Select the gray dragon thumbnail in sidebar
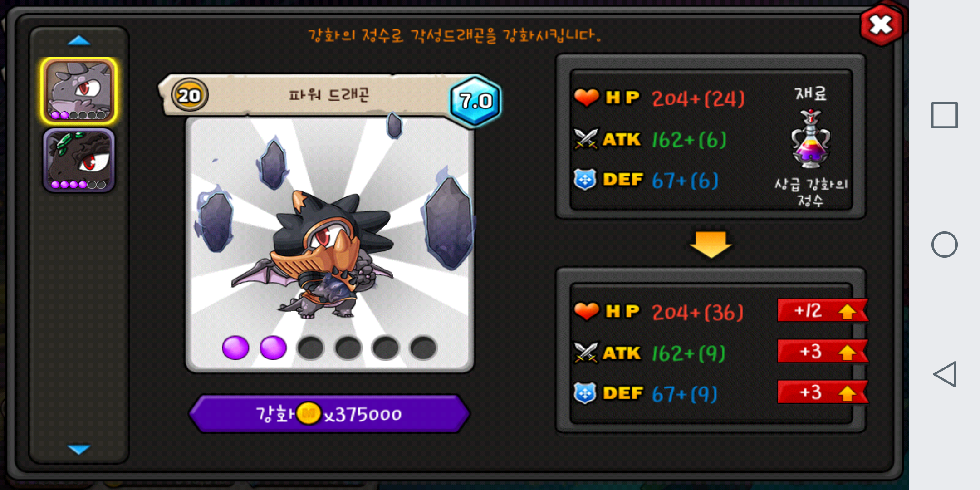This screenshot has height=490, width=980. (x=79, y=91)
